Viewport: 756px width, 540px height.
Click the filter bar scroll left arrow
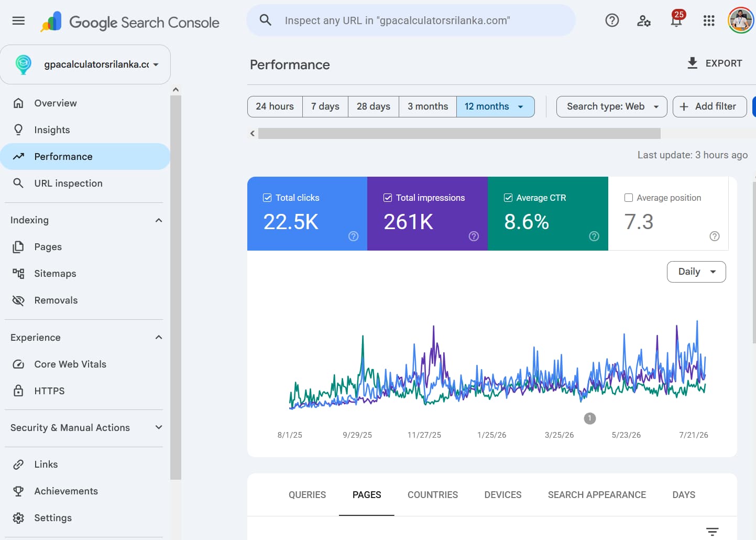[x=253, y=133]
